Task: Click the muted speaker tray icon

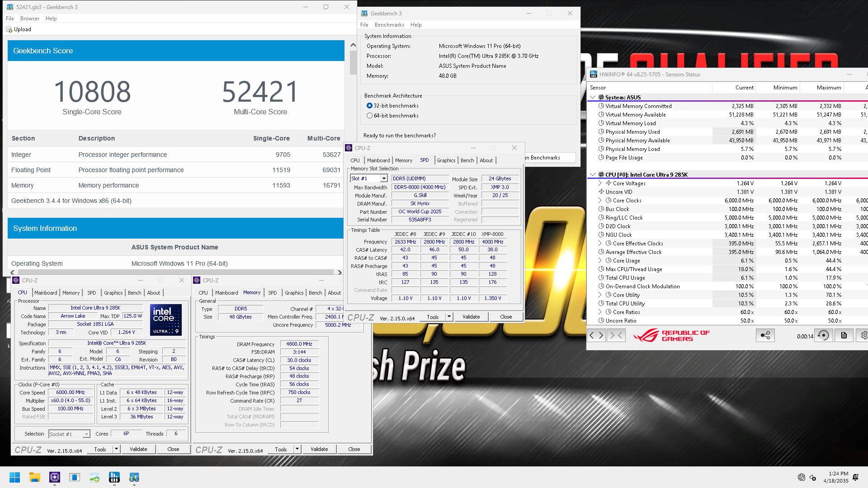Action: coord(812,477)
